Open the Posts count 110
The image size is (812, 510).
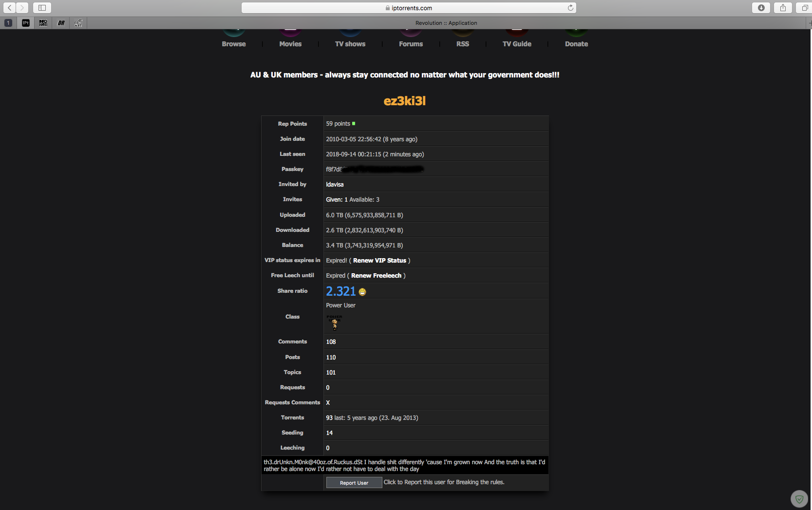coord(331,358)
